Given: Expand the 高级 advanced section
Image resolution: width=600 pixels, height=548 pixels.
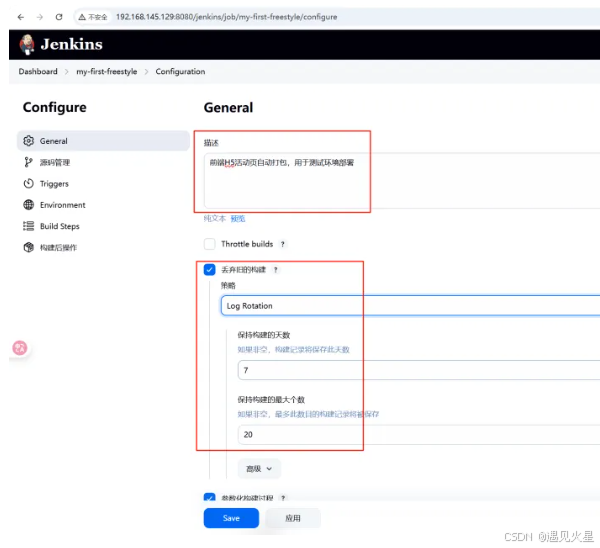Looking at the screenshot, I should (x=259, y=469).
